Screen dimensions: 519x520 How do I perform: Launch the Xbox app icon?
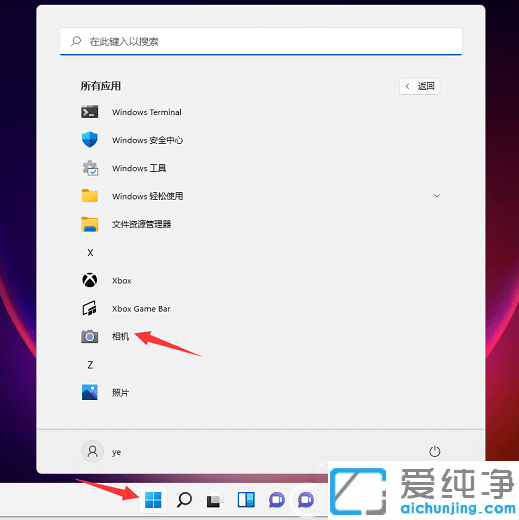coord(90,280)
